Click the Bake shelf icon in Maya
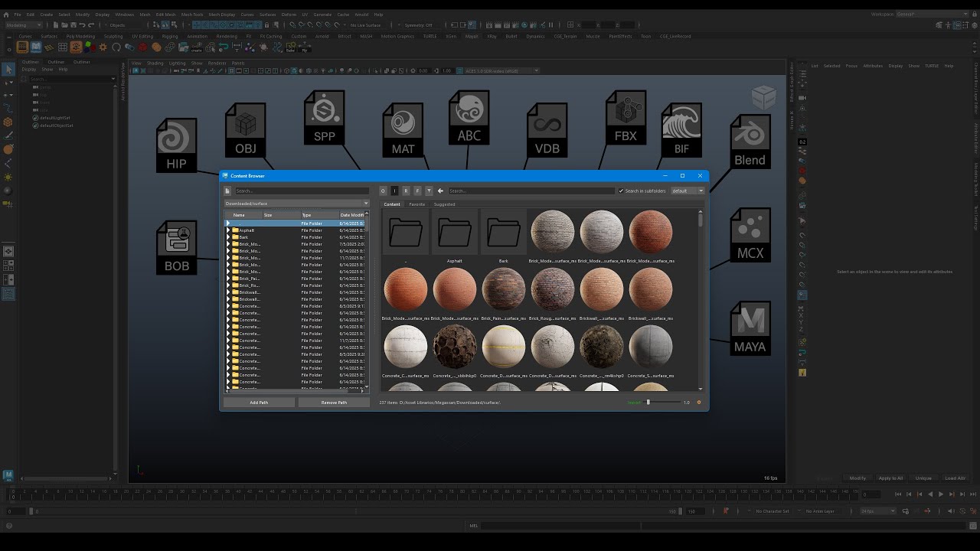980x551 pixels. [x=292, y=47]
